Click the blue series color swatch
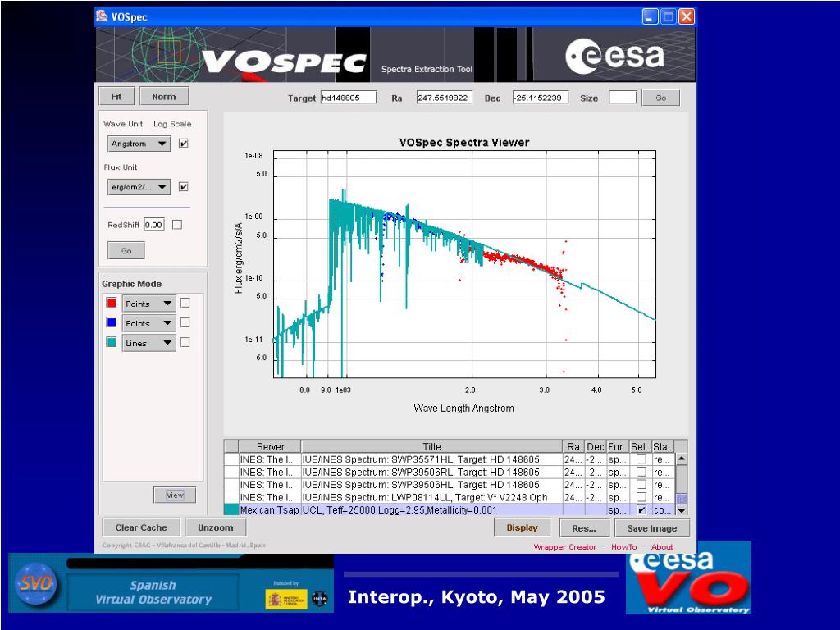 [x=112, y=322]
